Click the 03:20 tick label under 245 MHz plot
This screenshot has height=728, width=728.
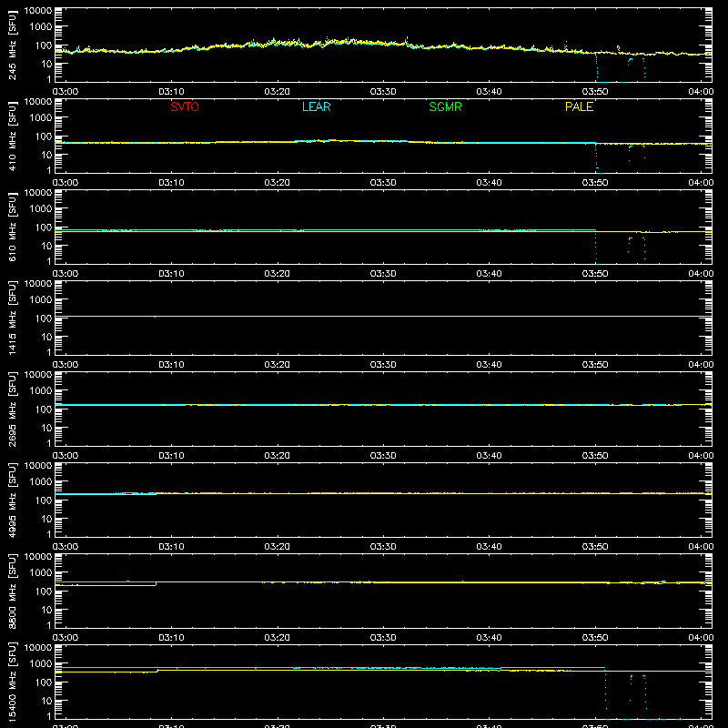(278, 92)
